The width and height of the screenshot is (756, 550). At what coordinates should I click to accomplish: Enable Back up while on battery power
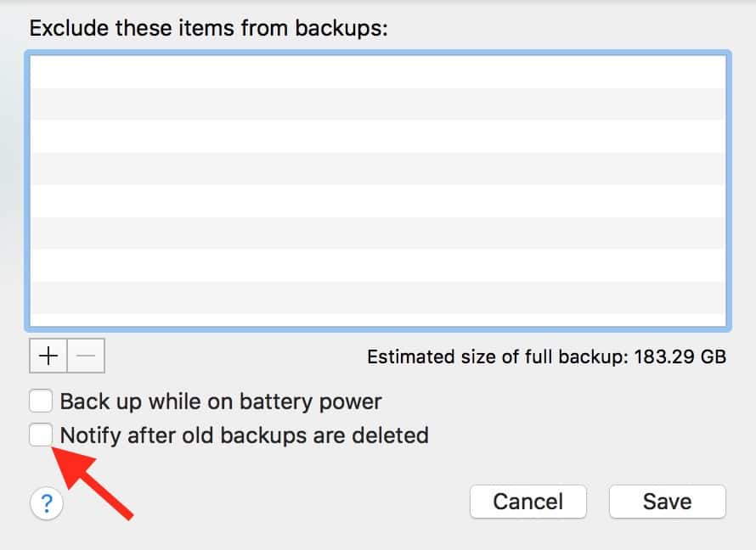point(41,401)
